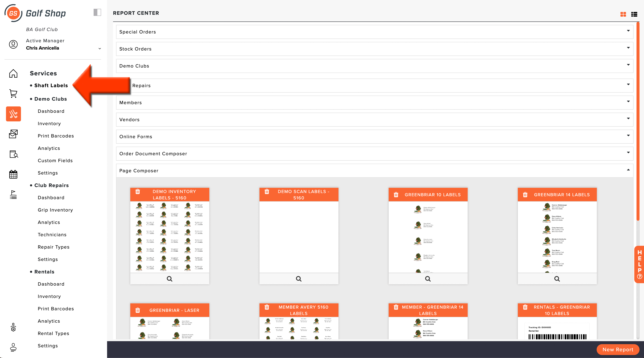Click the orange vertical scrollbar
Screen dimensions: 644x358
[638, 121]
